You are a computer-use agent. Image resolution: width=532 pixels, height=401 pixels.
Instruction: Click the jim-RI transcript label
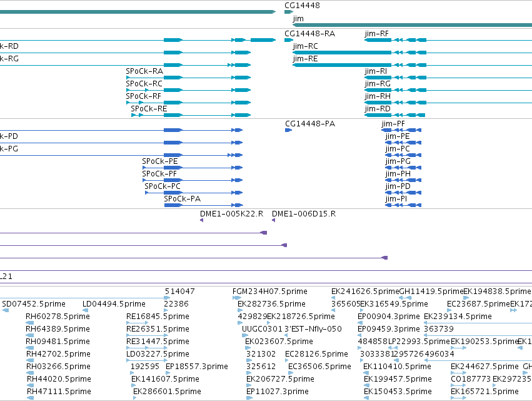376,71
